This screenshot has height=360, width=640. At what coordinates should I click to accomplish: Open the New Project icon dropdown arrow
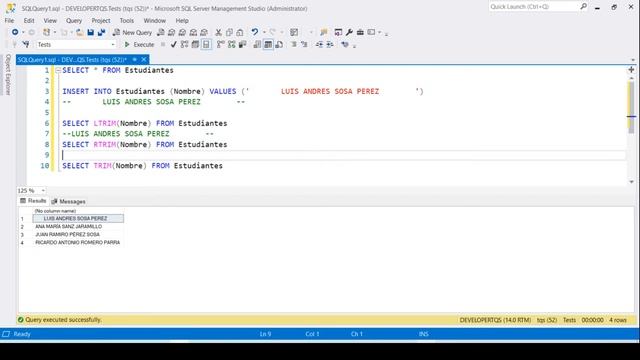[x=55, y=32]
